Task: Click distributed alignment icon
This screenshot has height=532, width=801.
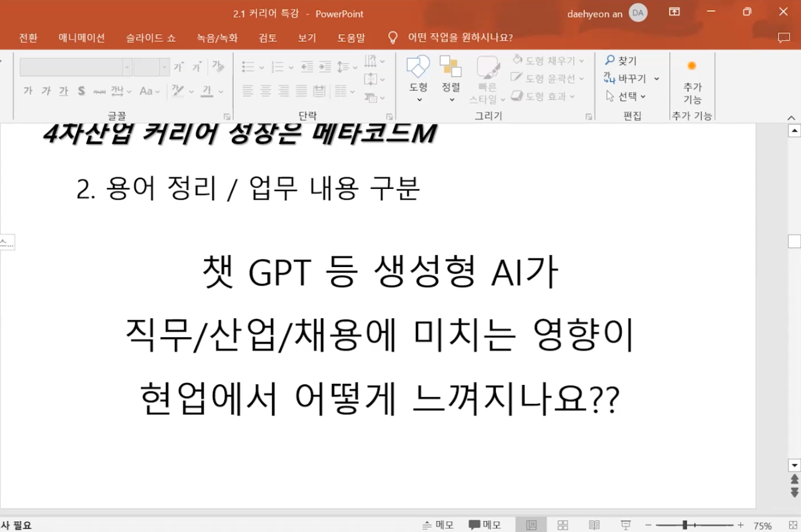Action: [319, 91]
